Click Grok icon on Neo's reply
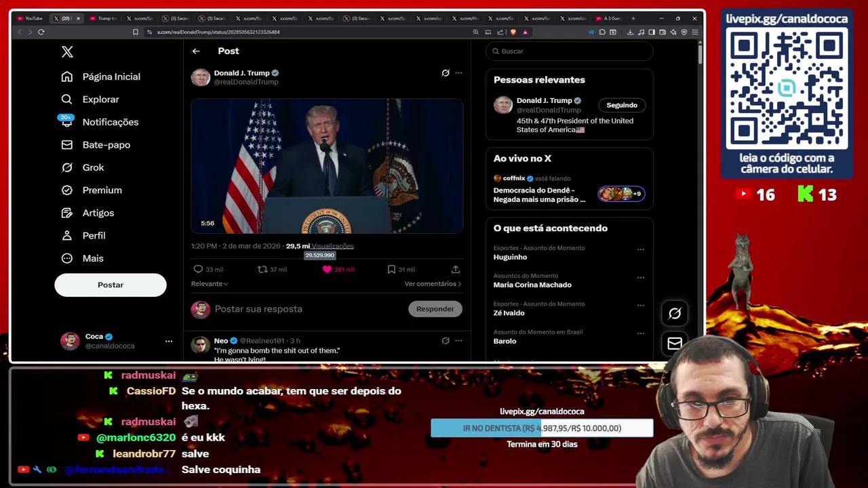The height and width of the screenshot is (488, 868). pyautogui.click(x=446, y=341)
